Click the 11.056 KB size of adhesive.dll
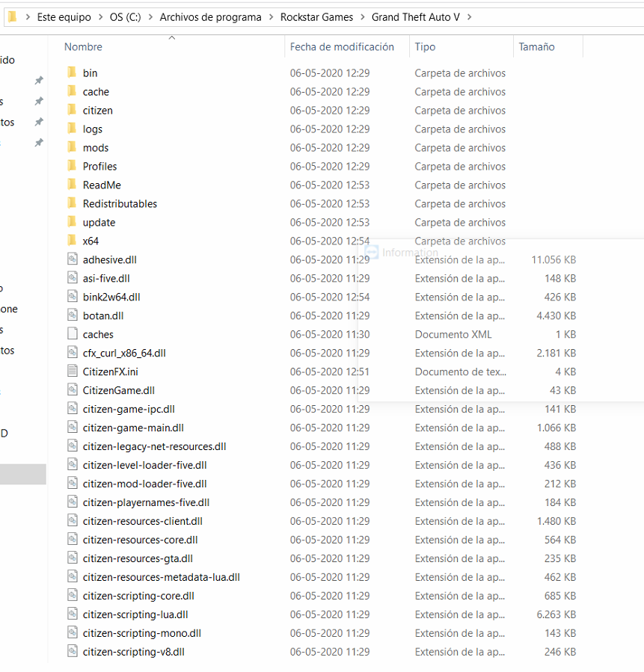 pos(553,259)
